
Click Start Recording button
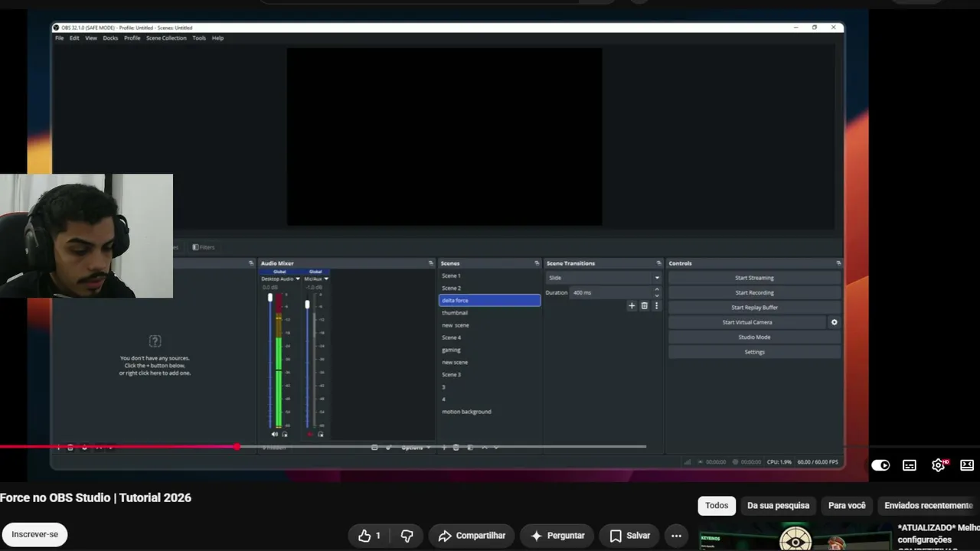tap(754, 292)
